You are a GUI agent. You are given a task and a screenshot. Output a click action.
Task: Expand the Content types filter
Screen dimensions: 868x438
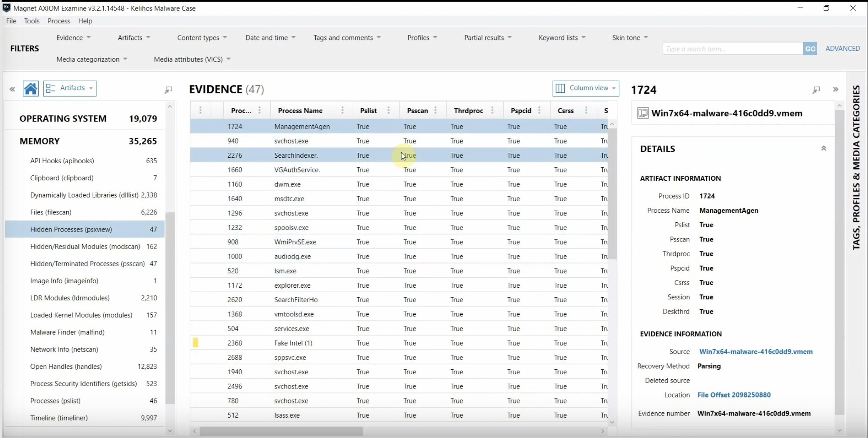[202, 37]
